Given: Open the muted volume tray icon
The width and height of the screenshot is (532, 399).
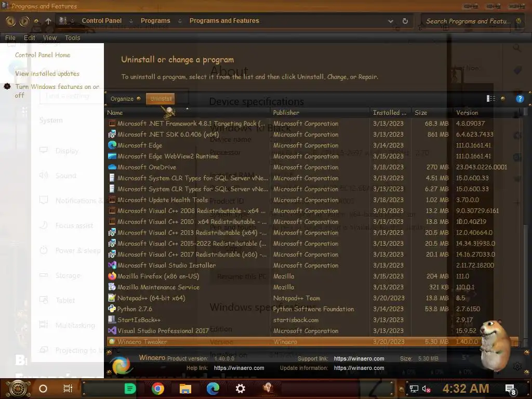Looking at the screenshot, I should (426, 389).
